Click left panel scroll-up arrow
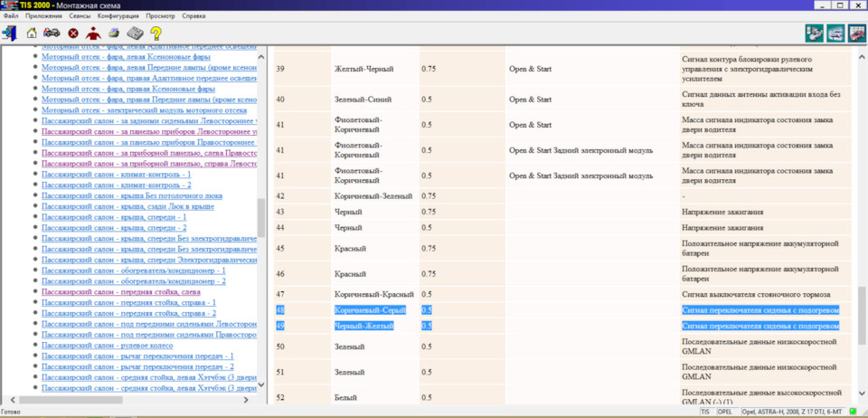 point(261,57)
